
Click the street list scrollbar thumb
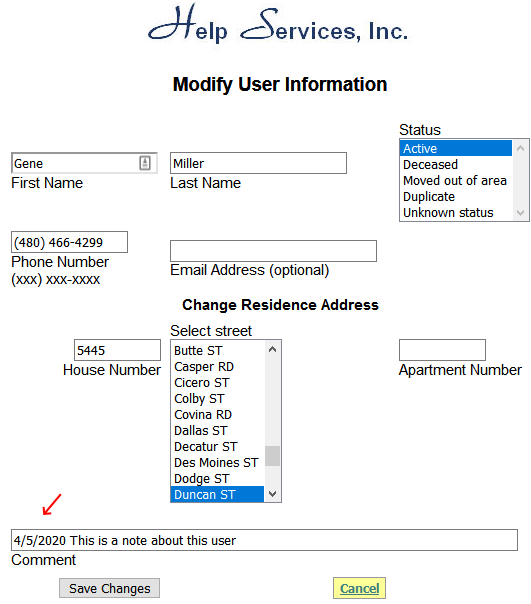272,456
